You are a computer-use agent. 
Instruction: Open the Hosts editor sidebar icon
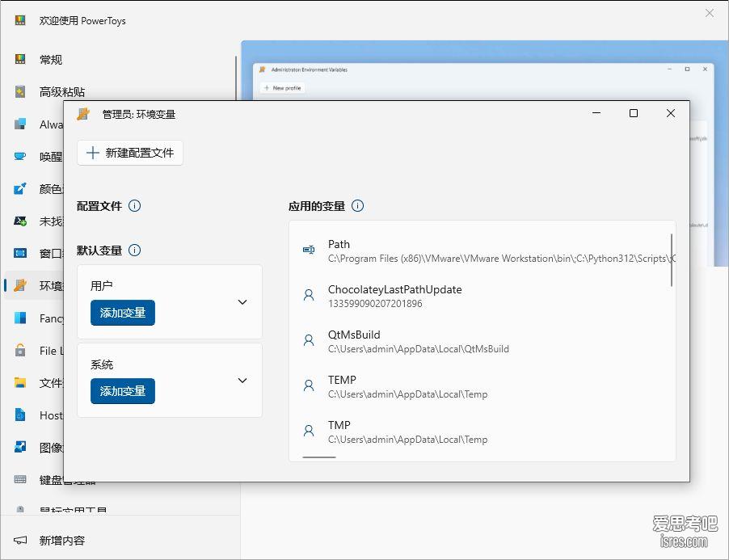coord(20,415)
